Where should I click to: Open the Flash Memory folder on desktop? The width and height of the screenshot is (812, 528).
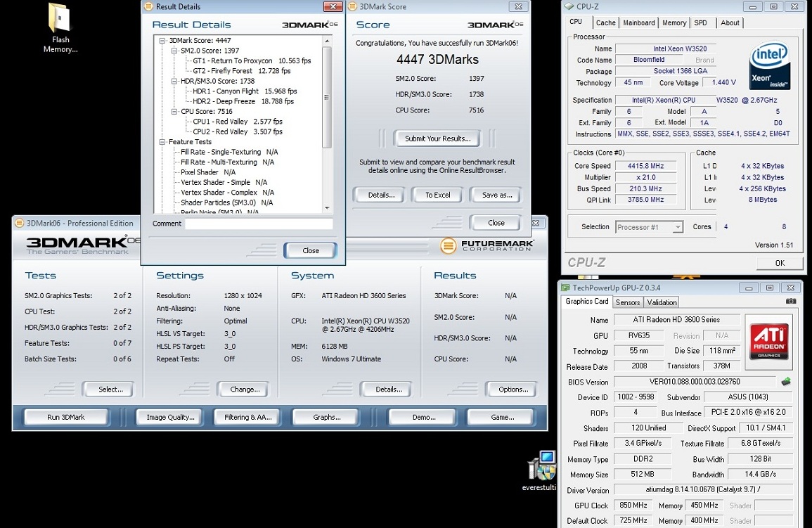[60, 28]
